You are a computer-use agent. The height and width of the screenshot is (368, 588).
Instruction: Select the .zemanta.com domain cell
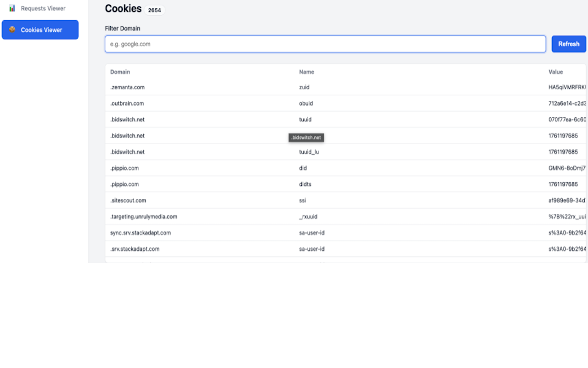(x=127, y=87)
